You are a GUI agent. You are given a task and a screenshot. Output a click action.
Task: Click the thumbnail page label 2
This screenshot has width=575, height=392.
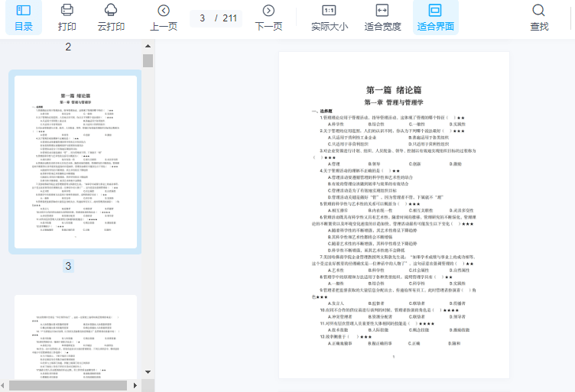click(68, 47)
